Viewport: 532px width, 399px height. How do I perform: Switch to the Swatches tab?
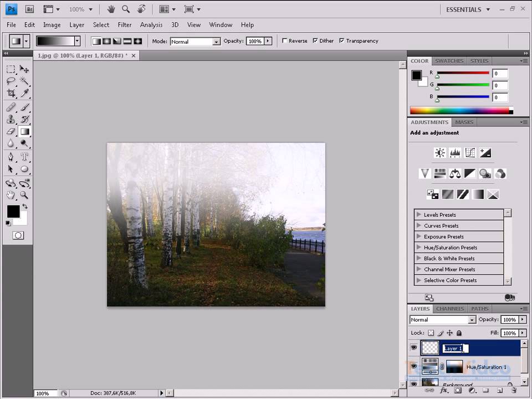449,61
